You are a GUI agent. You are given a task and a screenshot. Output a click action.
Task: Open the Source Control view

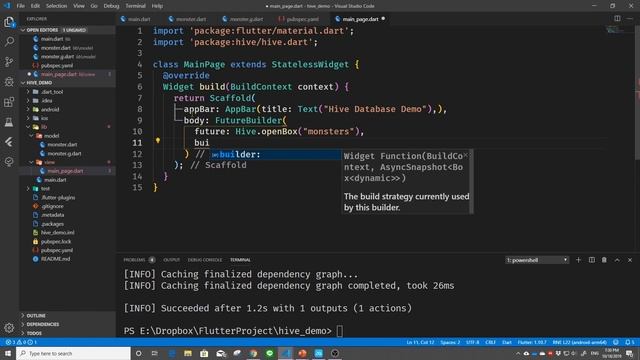coord(9,62)
